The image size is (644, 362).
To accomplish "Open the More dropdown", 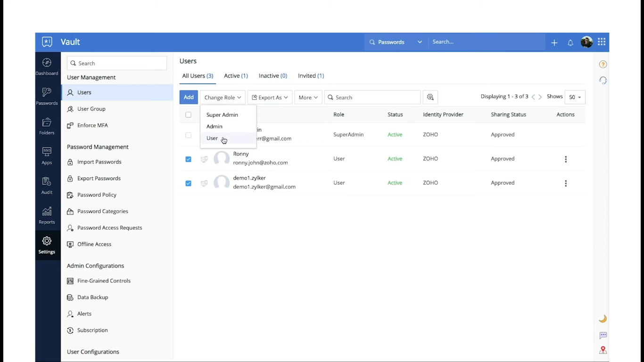I will coord(308,97).
